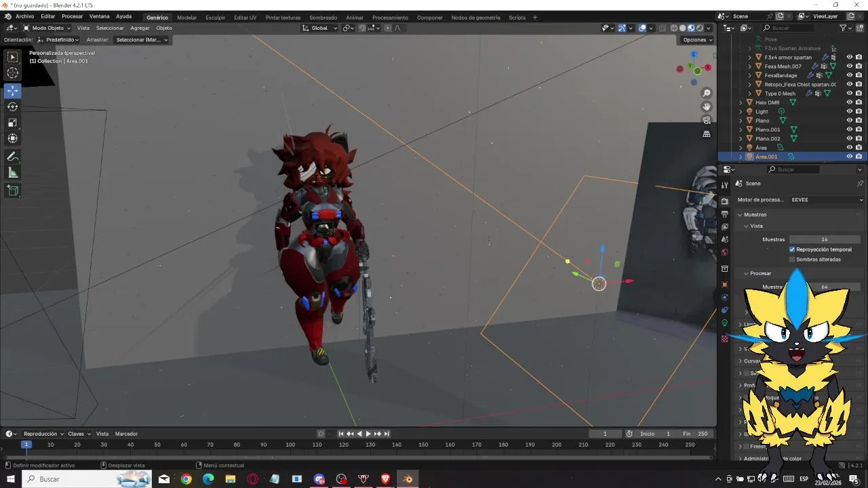
Task: Open the Opciones dropdown in the viewport
Action: [x=698, y=40]
